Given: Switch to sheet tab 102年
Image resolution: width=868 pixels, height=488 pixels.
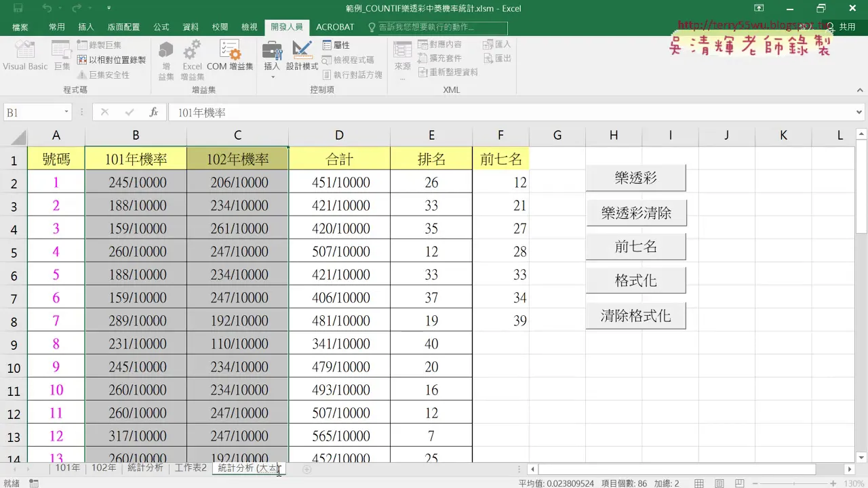Looking at the screenshot, I should tap(104, 468).
